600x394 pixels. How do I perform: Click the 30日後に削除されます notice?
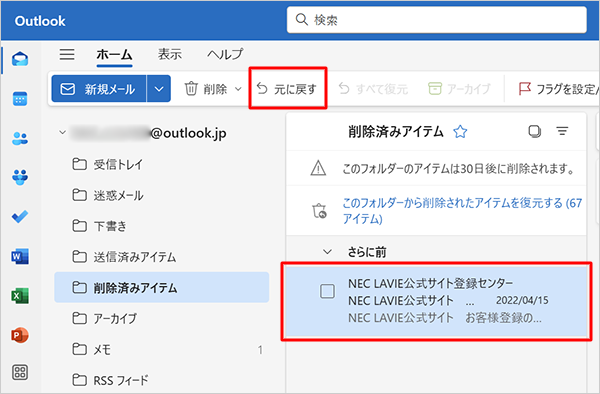tap(458, 168)
